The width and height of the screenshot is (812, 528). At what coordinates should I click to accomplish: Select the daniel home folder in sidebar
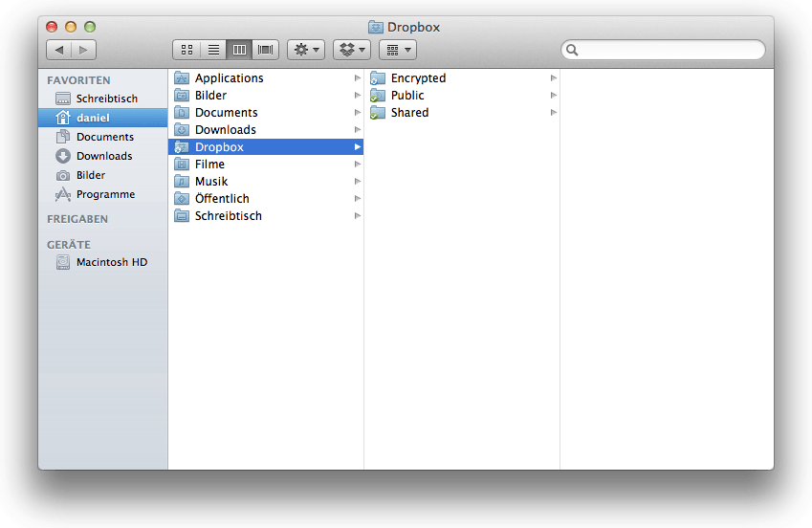102,118
